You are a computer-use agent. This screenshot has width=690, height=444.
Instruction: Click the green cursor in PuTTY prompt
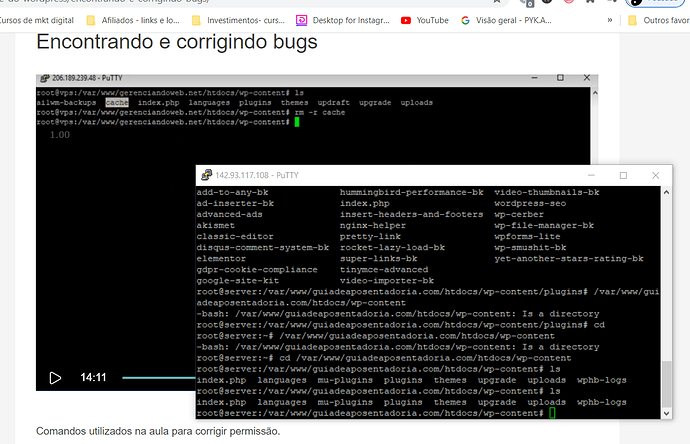pyautogui.click(x=552, y=413)
